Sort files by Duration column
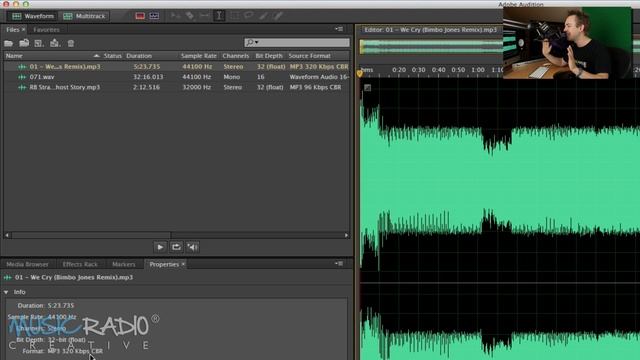640x360 pixels. 139,56
